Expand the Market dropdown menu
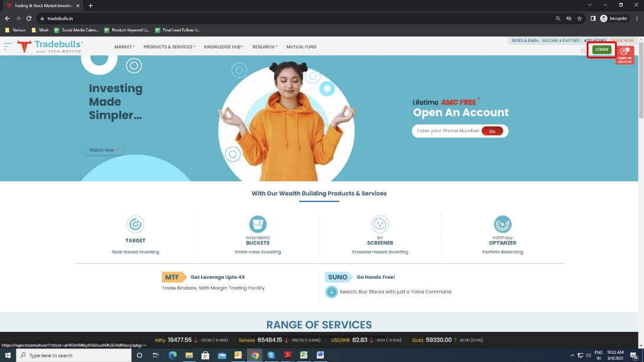Image resolution: width=644 pixels, height=362 pixels. (x=124, y=47)
